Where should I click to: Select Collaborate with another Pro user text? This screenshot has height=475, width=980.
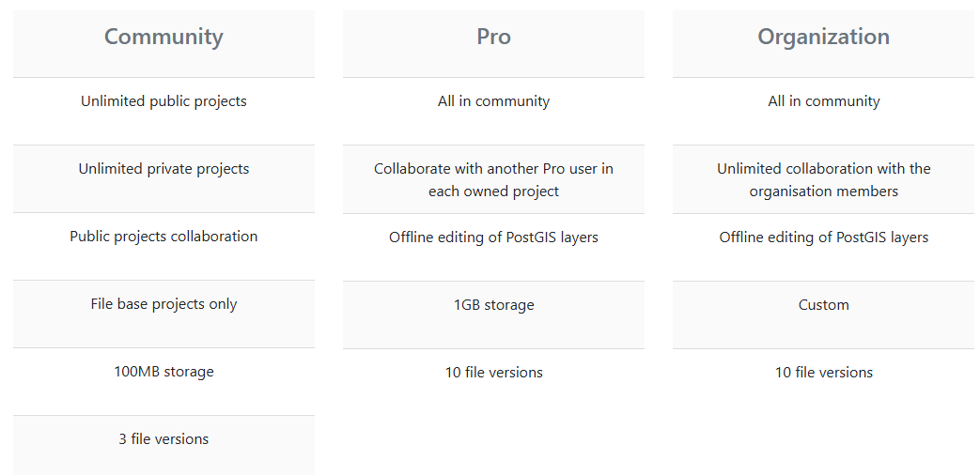coord(493,179)
